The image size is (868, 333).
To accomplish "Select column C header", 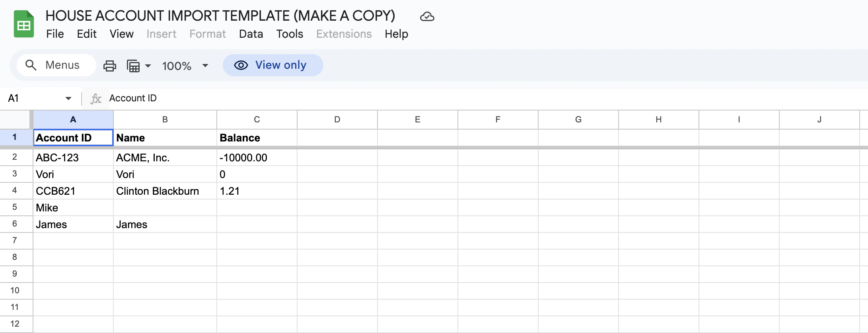I will pos(257,120).
